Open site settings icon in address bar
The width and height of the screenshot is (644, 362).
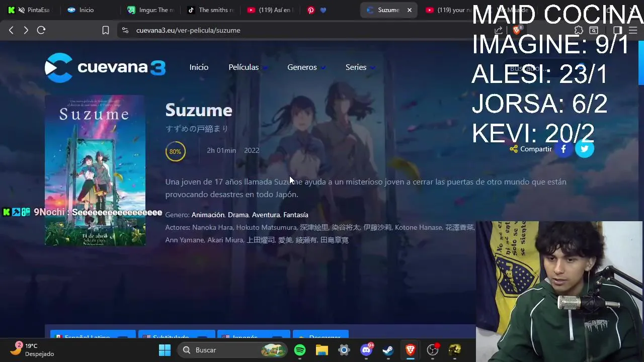pyautogui.click(x=125, y=30)
